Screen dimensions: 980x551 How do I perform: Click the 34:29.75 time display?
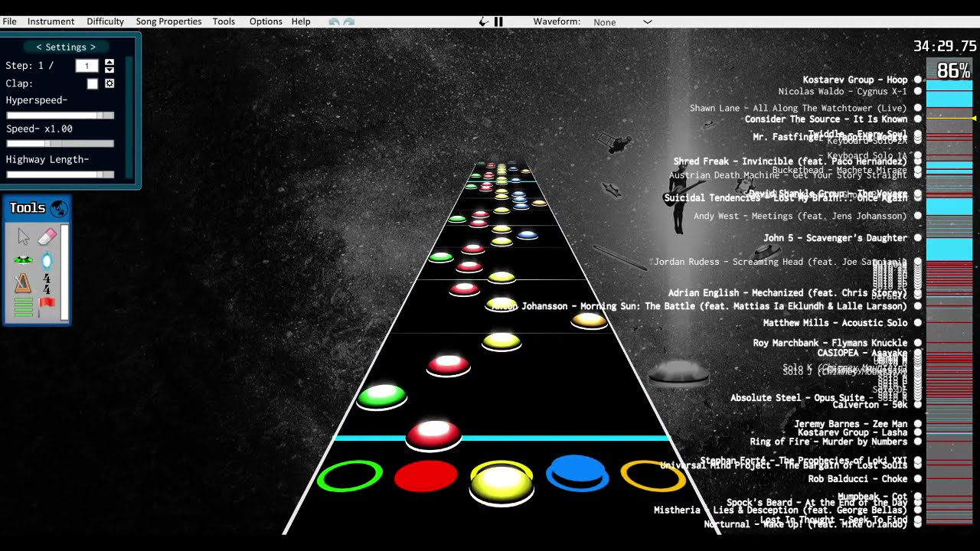(x=945, y=47)
